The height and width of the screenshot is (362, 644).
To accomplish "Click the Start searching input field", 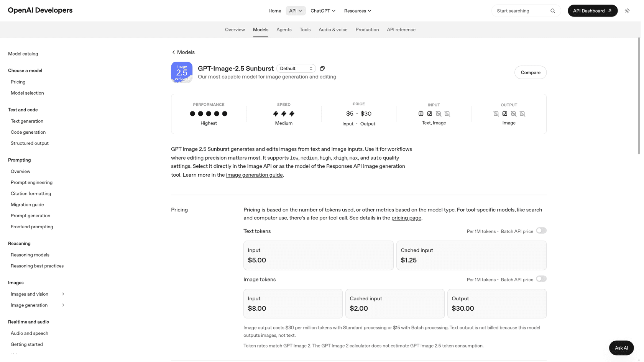I will 526,11.
